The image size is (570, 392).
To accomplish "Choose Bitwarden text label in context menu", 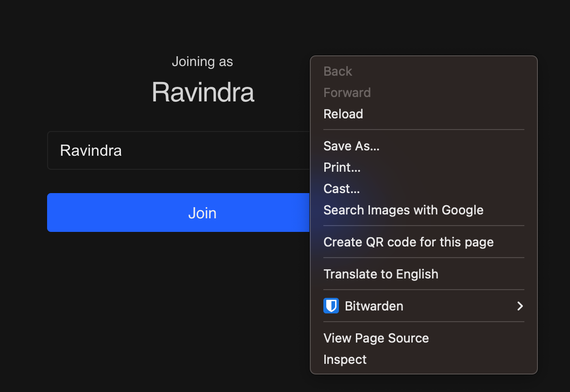I will pos(374,306).
